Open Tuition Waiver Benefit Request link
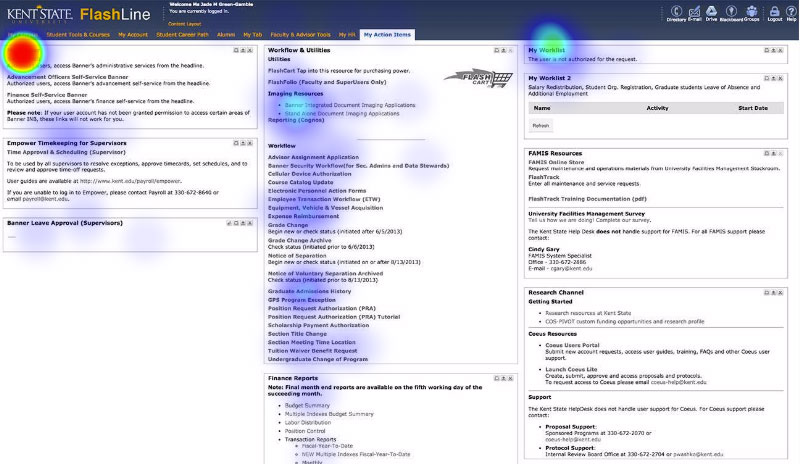 point(313,351)
